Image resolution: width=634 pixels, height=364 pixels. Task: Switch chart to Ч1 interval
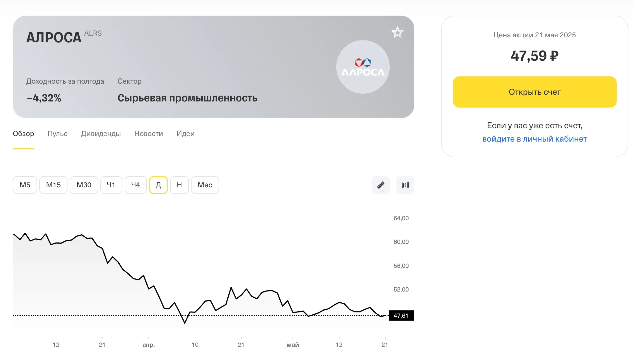(x=111, y=185)
